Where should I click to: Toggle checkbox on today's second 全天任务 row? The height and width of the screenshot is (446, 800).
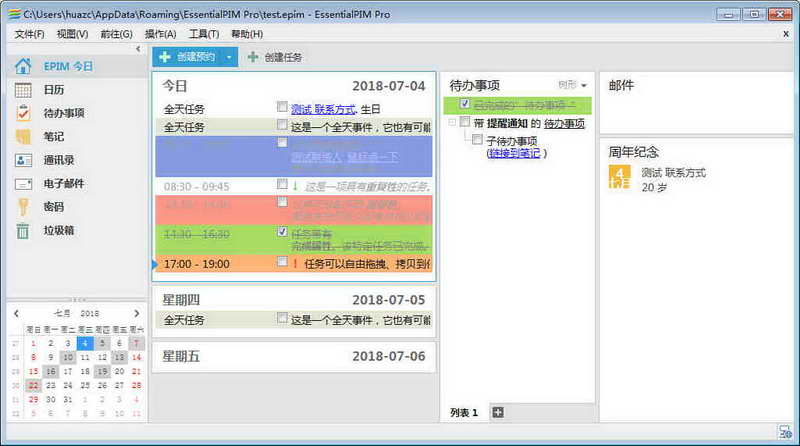282,125
